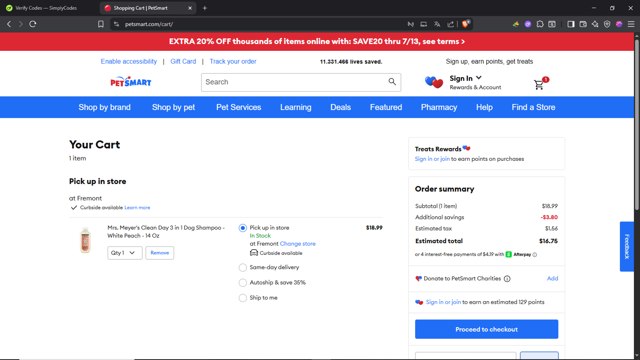640x360 pixels.
Task: Click the browser forward arrow
Action: pyautogui.click(x=20, y=24)
